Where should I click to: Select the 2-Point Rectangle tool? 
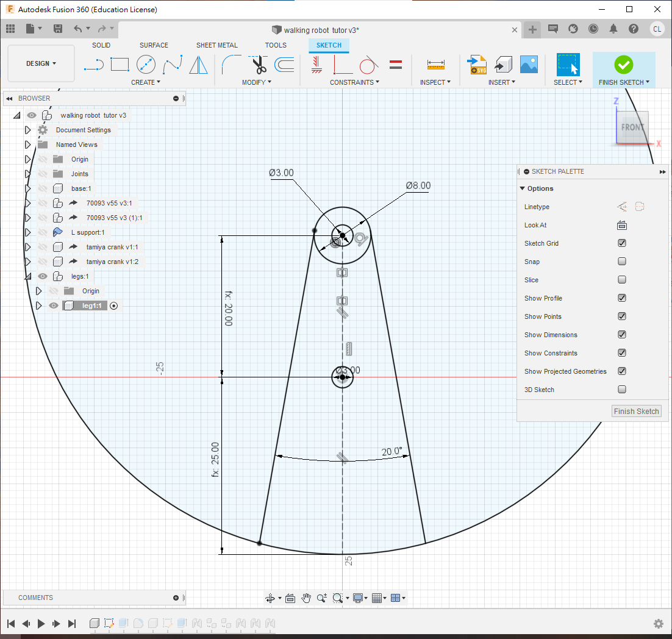click(x=120, y=64)
